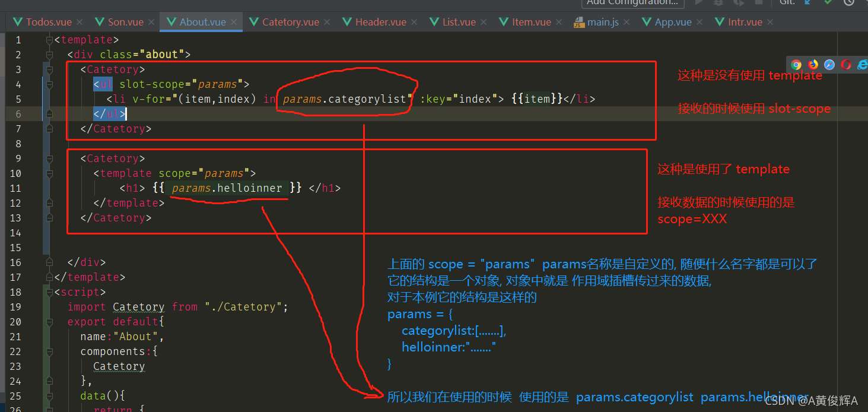Collapse second Catetory block on line 9
Viewport: 868px width, 412px height.
(50, 159)
